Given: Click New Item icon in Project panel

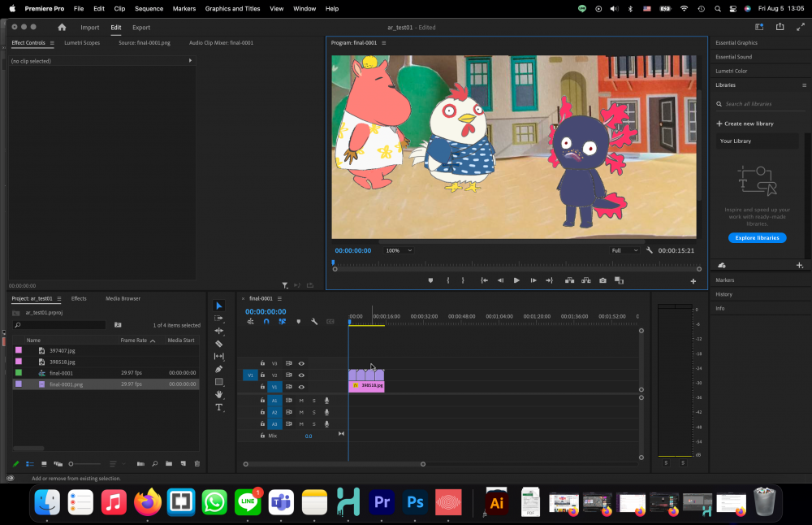Looking at the screenshot, I should point(184,464).
